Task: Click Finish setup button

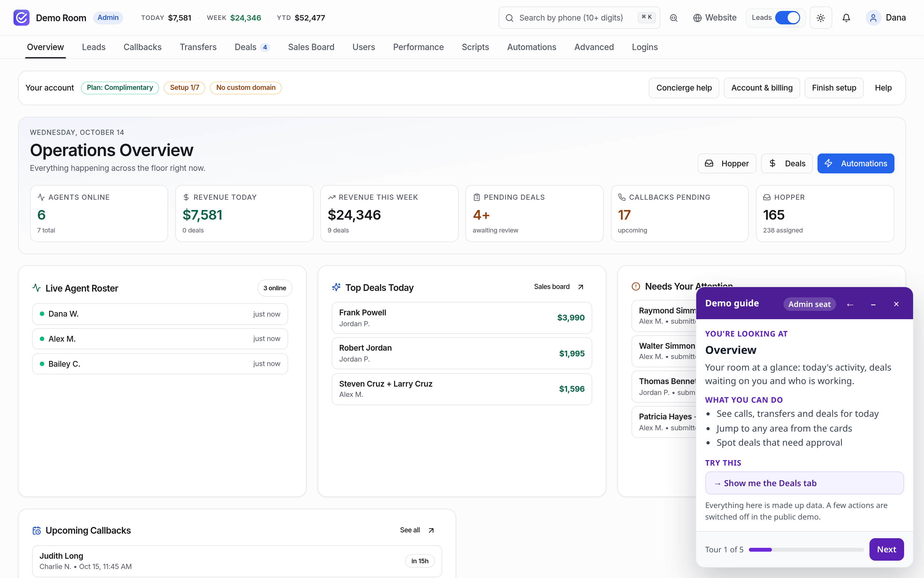Action: tap(834, 88)
